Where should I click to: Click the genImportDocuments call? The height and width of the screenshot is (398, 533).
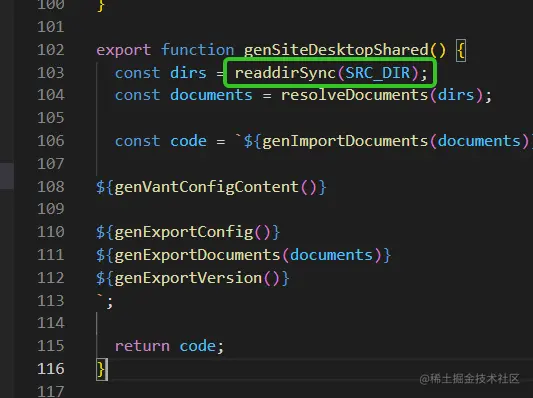pyautogui.click(x=345, y=141)
